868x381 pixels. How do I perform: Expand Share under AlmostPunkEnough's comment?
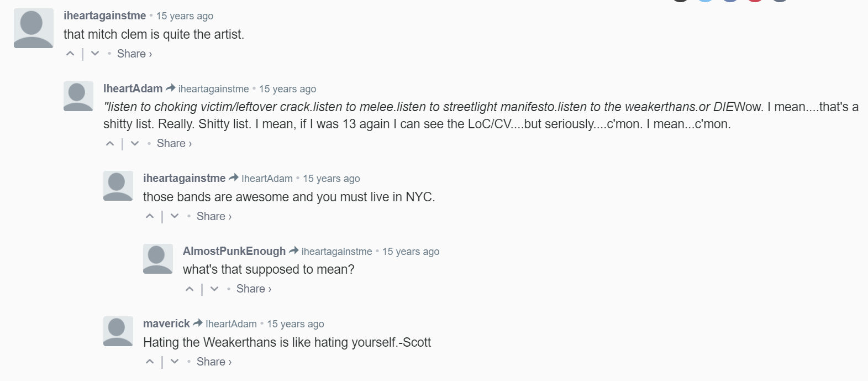[254, 289]
